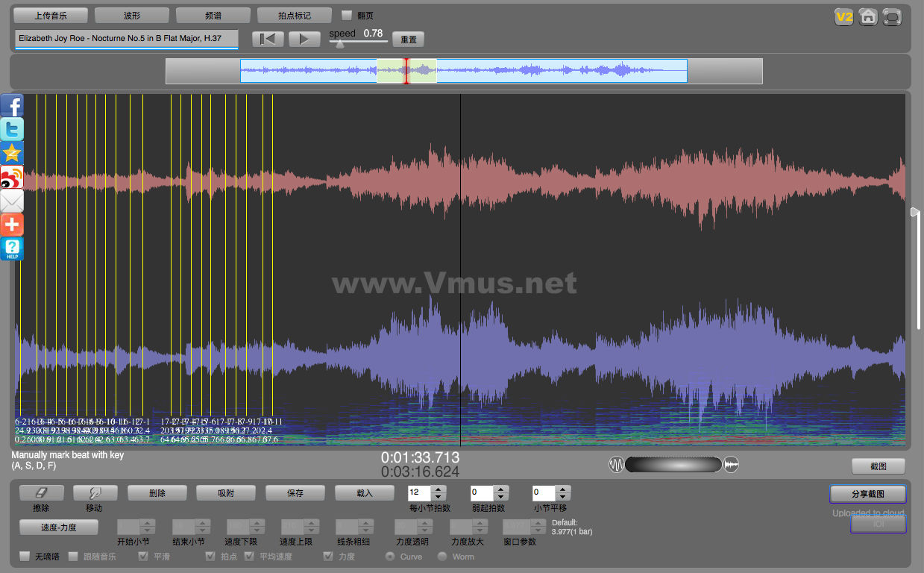924x573 pixels.
Task: Click the Facebook share icon
Action: point(12,105)
